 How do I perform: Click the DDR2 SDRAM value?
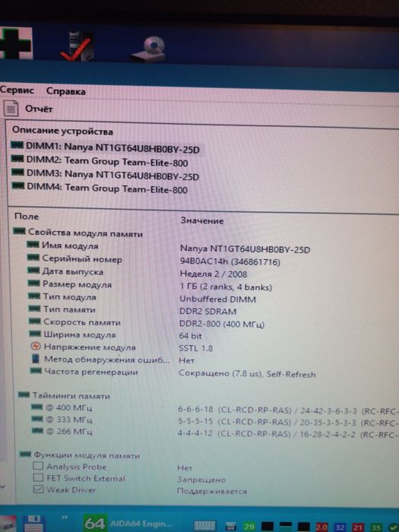(x=207, y=311)
